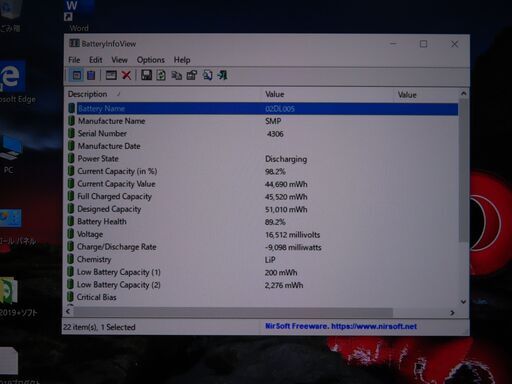Click the vertical scrollbar up arrow
The width and height of the screenshot is (512, 384).
point(463,94)
